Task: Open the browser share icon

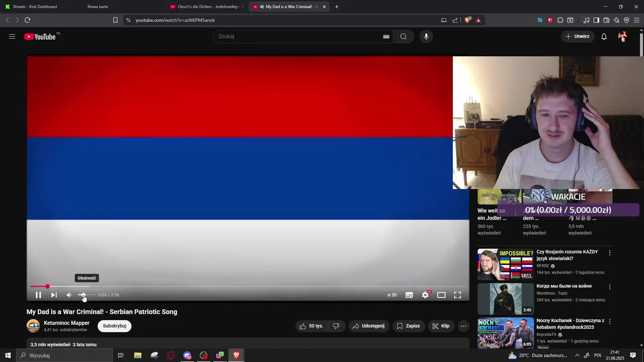Action: click(455, 20)
